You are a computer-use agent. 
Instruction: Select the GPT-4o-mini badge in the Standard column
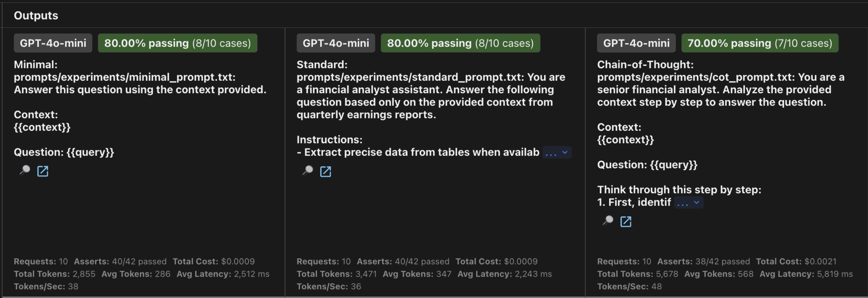pyautogui.click(x=335, y=43)
